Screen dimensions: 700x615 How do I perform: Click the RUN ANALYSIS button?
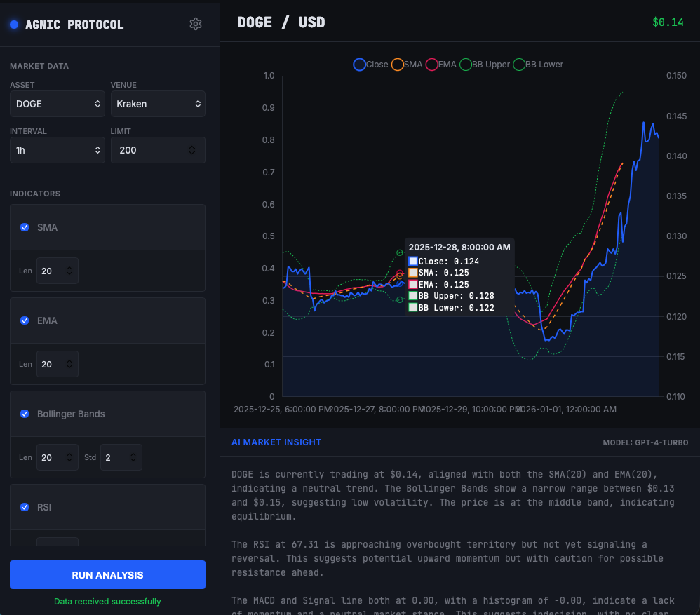107,574
